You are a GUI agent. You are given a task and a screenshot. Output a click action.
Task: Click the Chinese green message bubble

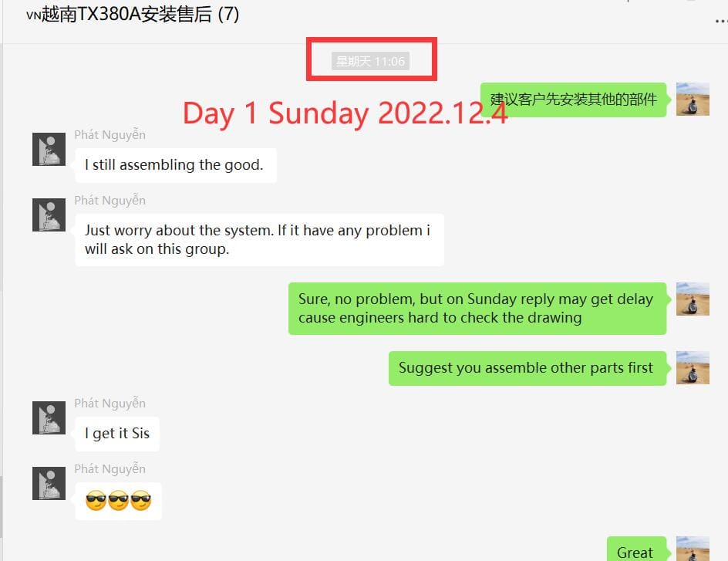pos(574,100)
